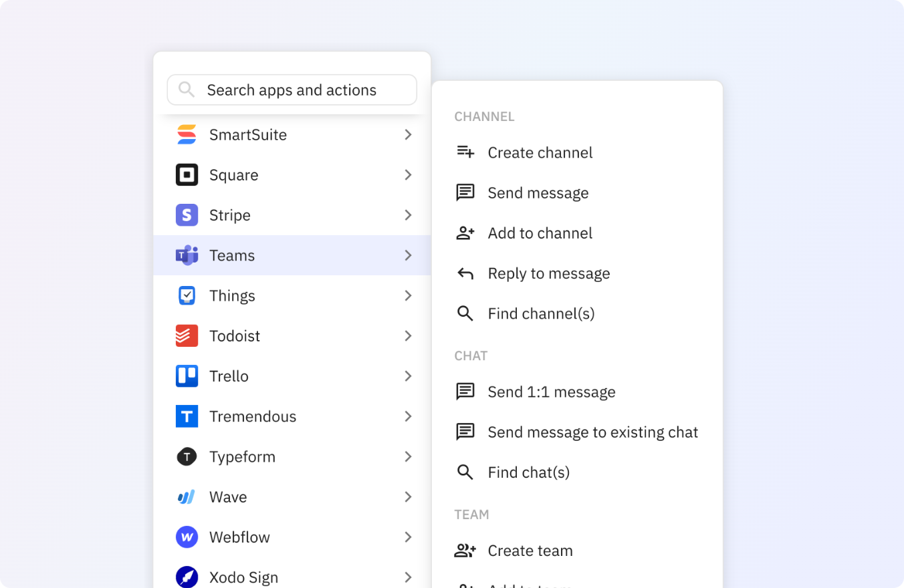
Task: Expand the SmartSuite submenu chevron
Action: pyautogui.click(x=408, y=134)
